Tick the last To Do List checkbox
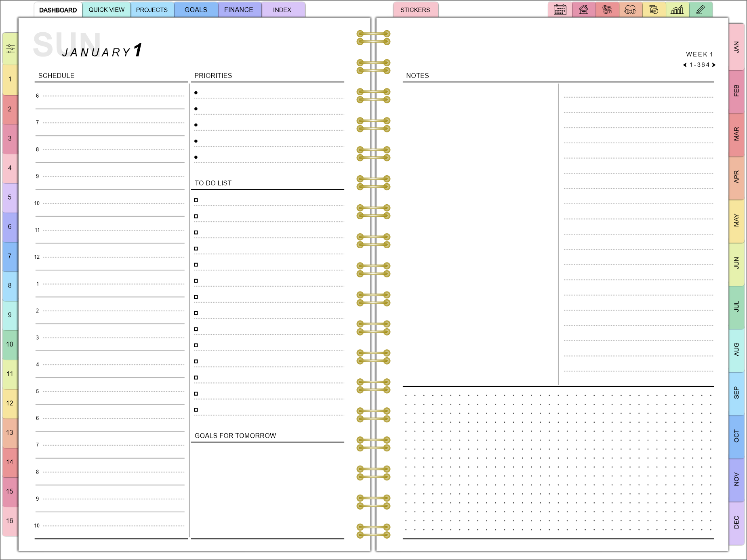The image size is (747, 560). click(x=196, y=410)
